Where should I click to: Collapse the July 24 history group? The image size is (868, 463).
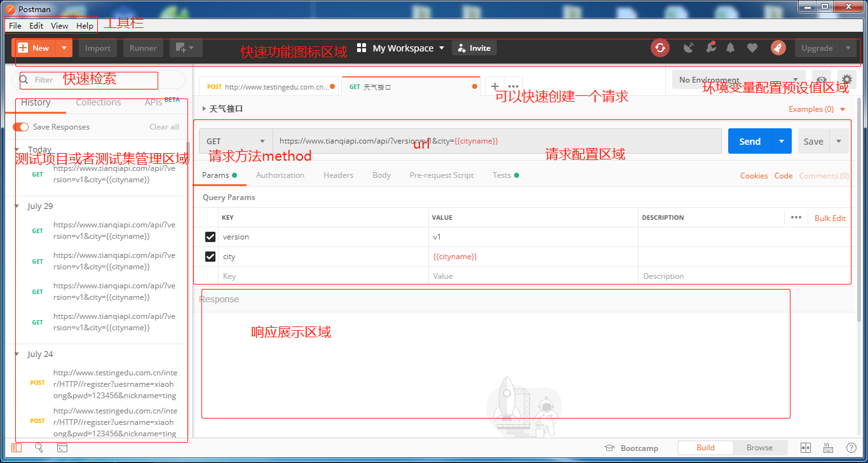coord(17,354)
